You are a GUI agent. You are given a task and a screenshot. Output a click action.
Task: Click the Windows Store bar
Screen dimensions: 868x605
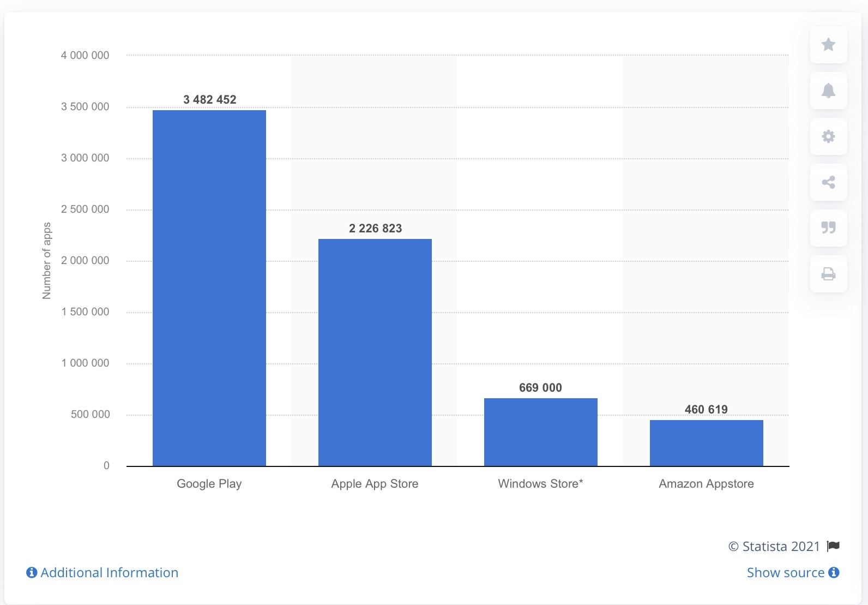coord(541,432)
